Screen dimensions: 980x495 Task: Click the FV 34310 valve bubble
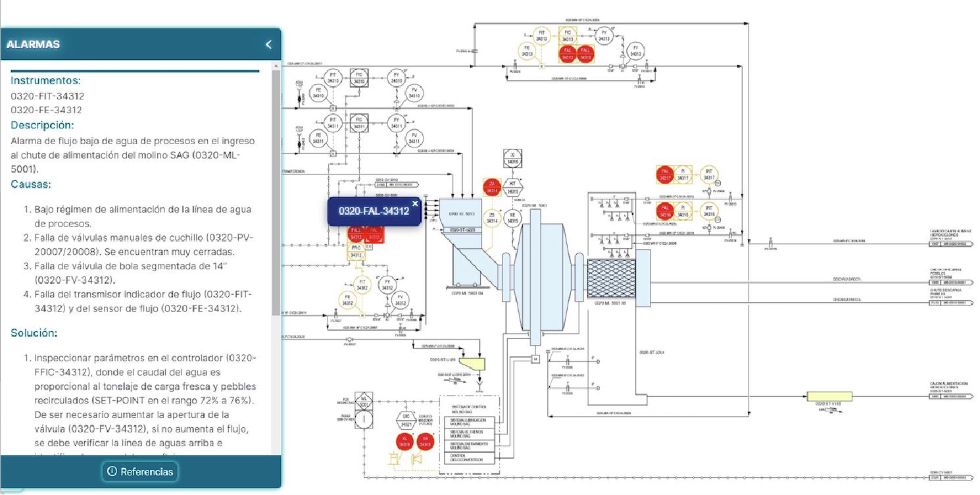(414, 93)
